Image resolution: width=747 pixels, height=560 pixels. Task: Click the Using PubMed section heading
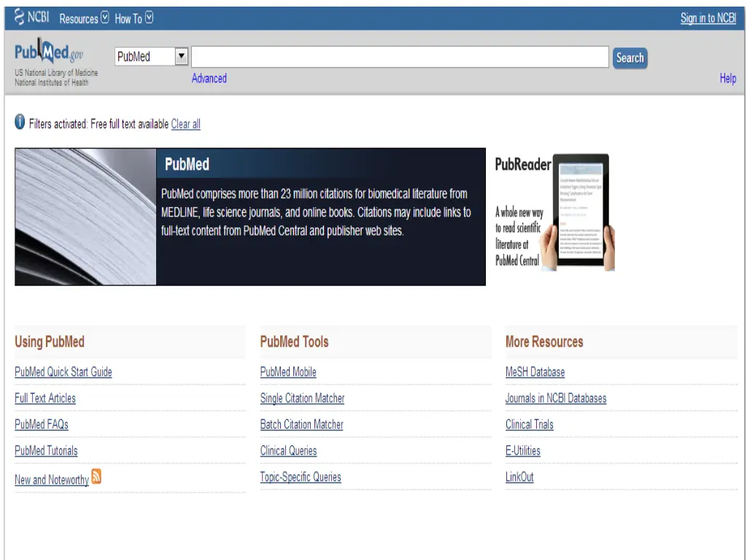click(50, 341)
